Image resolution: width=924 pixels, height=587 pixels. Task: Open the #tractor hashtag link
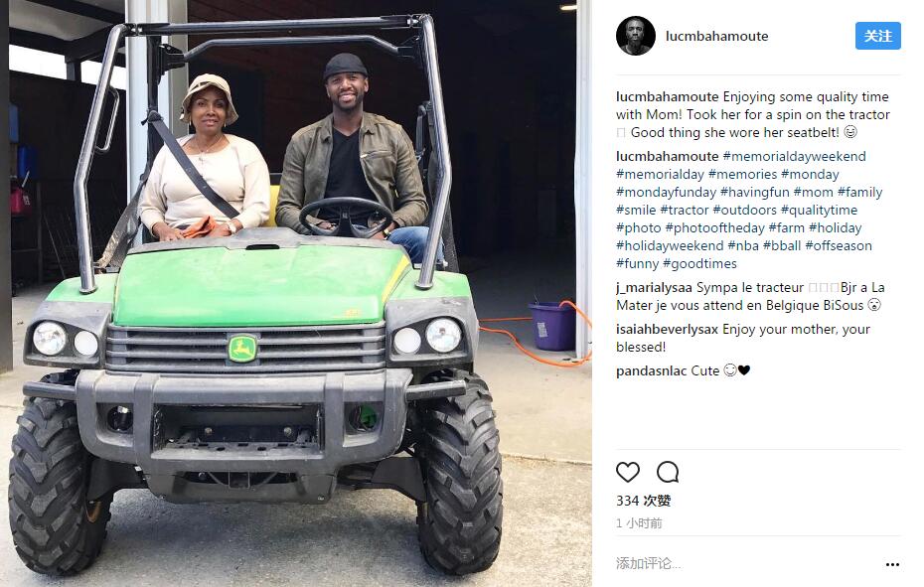pos(685,210)
